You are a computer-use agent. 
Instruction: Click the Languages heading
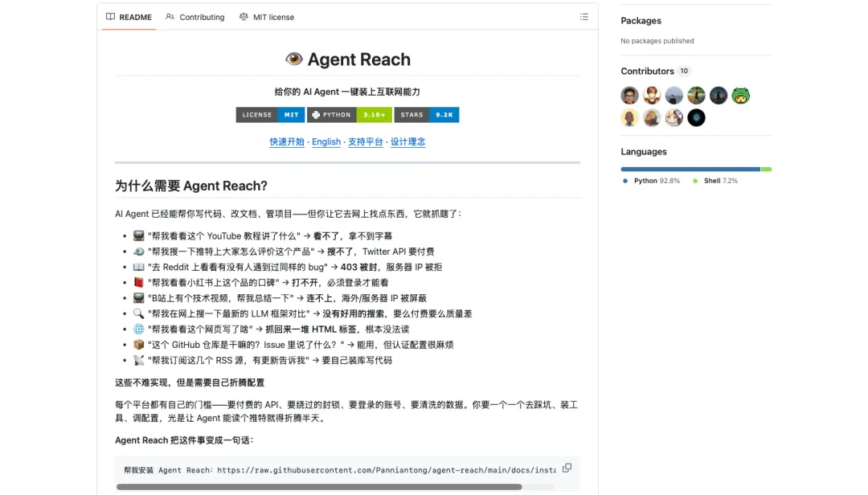[643, 152]
